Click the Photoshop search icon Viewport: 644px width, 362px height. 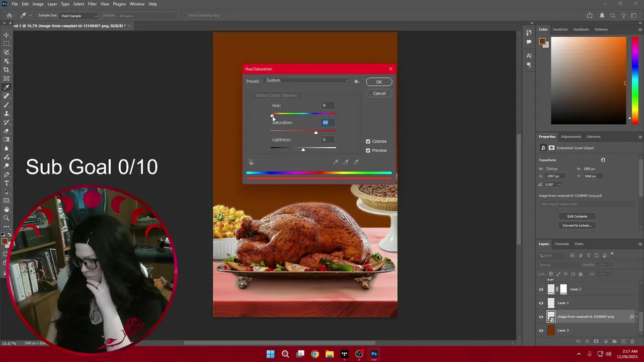pyautogui.click(x=613, y=16)
